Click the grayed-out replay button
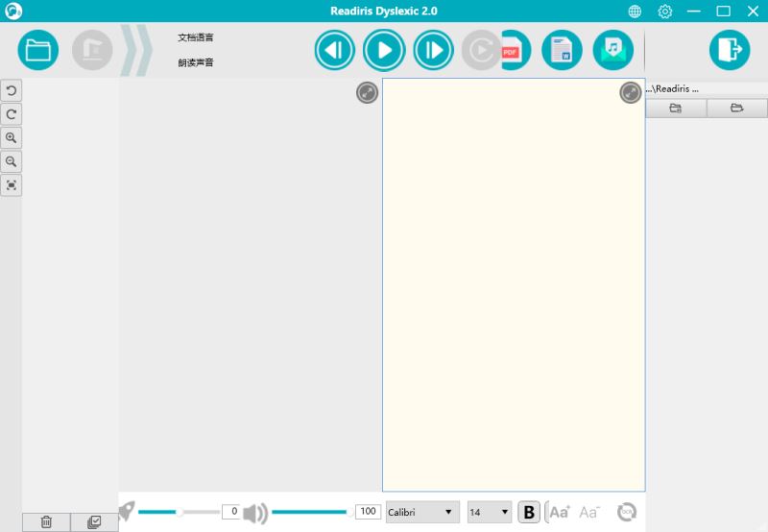The width and height of the screenshot is (768, 532). 481,50
